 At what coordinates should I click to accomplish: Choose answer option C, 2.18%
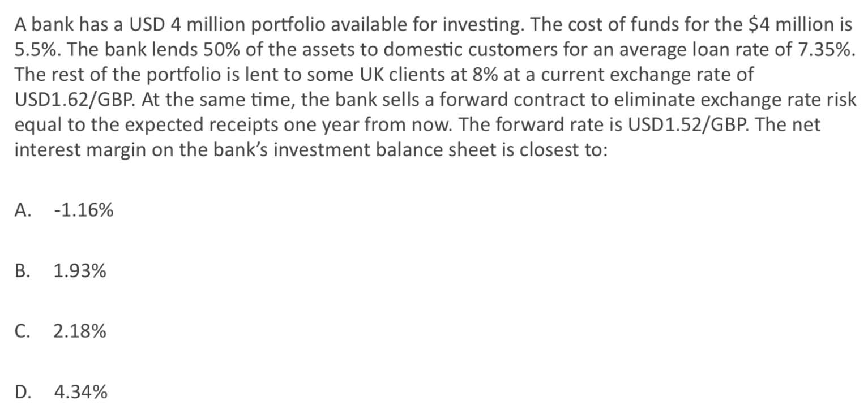tap(80, 331)
